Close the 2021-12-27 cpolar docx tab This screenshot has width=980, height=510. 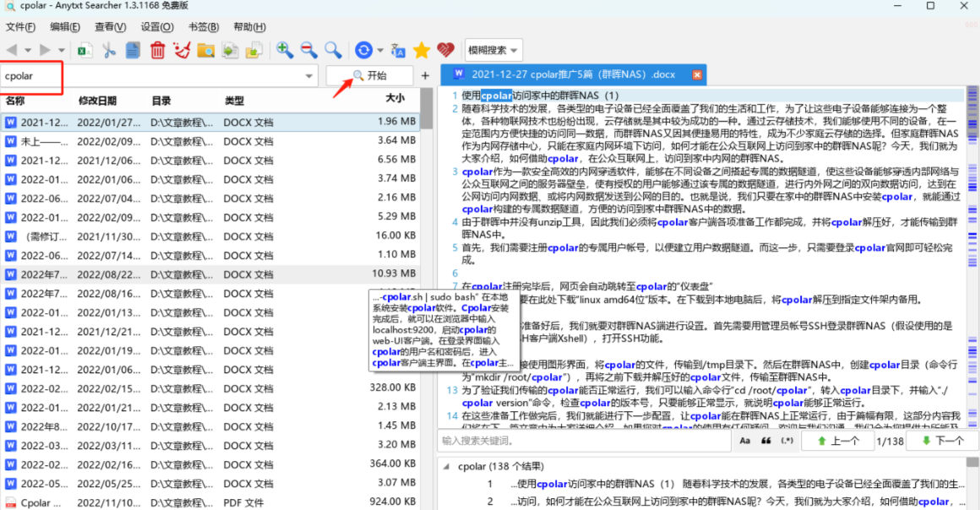click(697, 74)
